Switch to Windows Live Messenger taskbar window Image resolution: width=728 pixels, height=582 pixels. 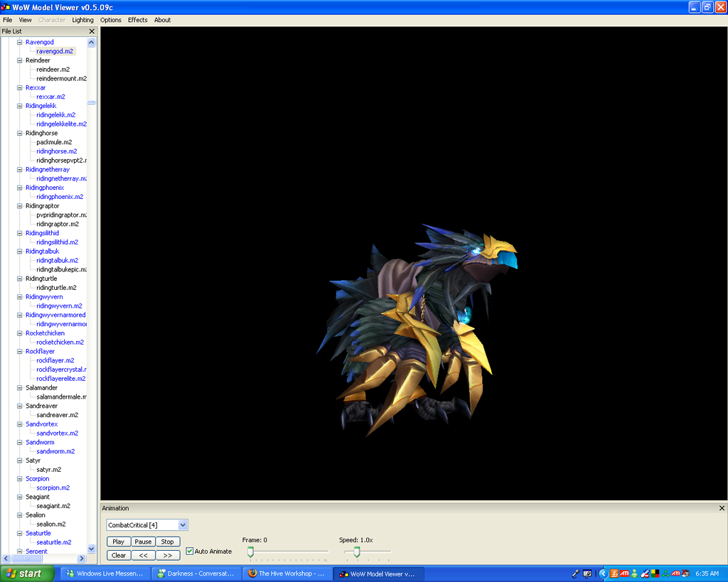click(105, 573)
